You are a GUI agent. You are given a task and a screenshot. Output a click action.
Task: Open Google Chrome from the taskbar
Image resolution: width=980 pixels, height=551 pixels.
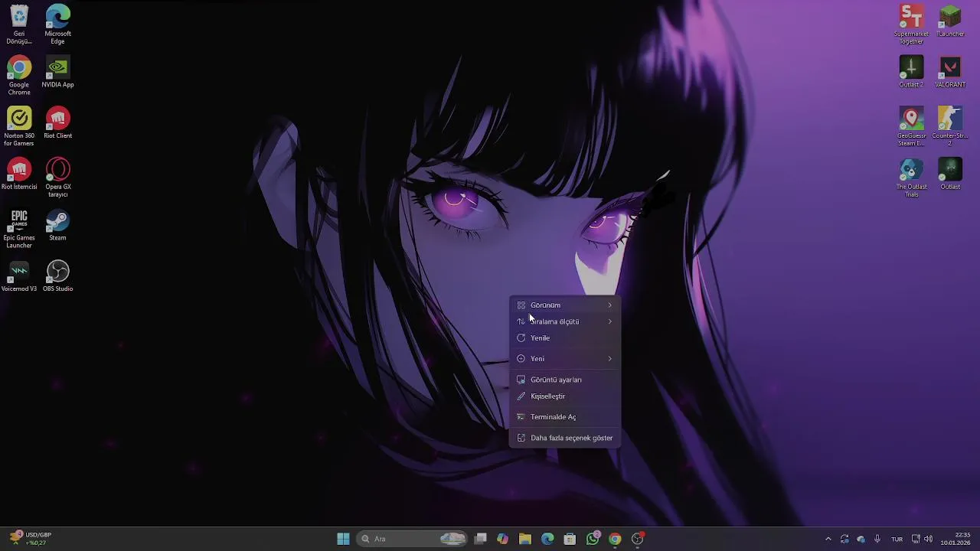point(615,539)
